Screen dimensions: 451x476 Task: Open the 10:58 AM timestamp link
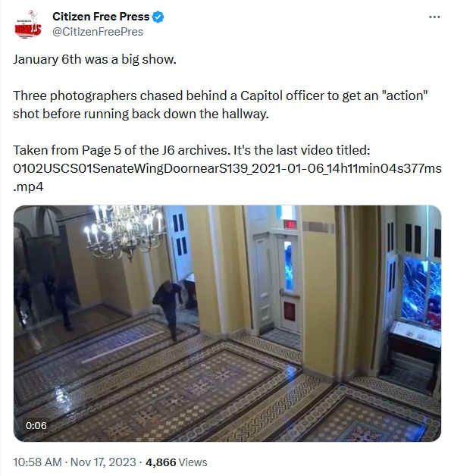37,462
